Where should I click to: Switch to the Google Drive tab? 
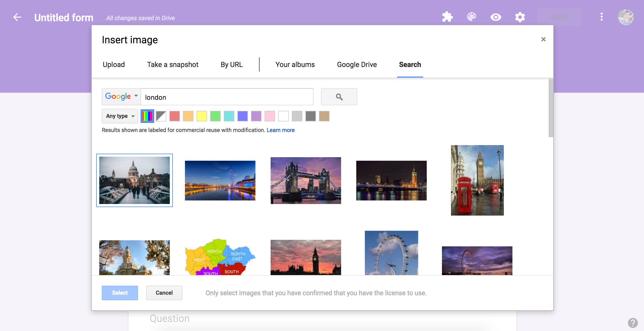point(357,64)
